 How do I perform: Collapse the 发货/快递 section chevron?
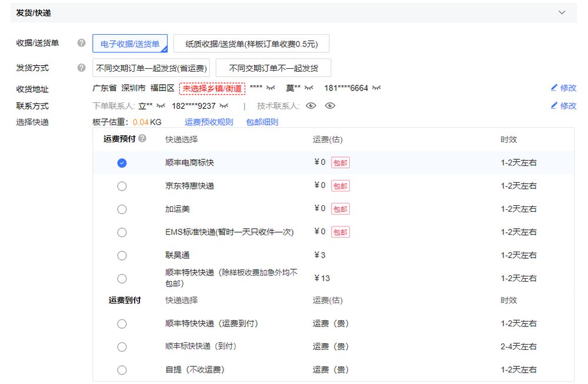[x=562, y=12]
